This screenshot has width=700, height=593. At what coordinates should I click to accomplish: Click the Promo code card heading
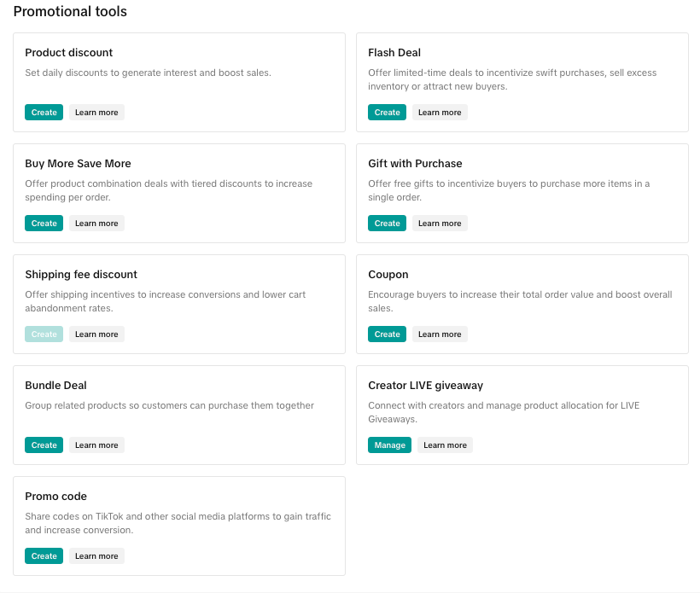(x=56, y=497)
